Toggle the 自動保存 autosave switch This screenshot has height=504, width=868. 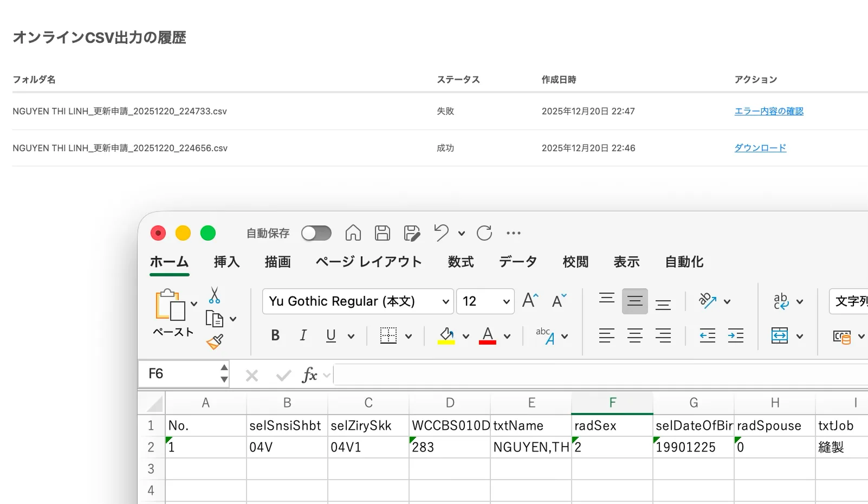[x=316, y=233]
